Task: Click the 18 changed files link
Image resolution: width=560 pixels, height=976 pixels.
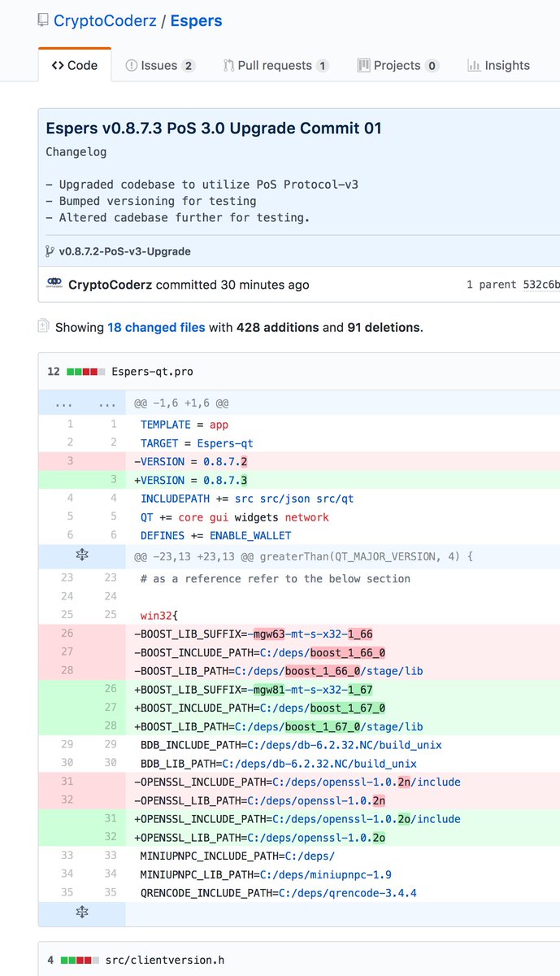Action: pos(156,328)
